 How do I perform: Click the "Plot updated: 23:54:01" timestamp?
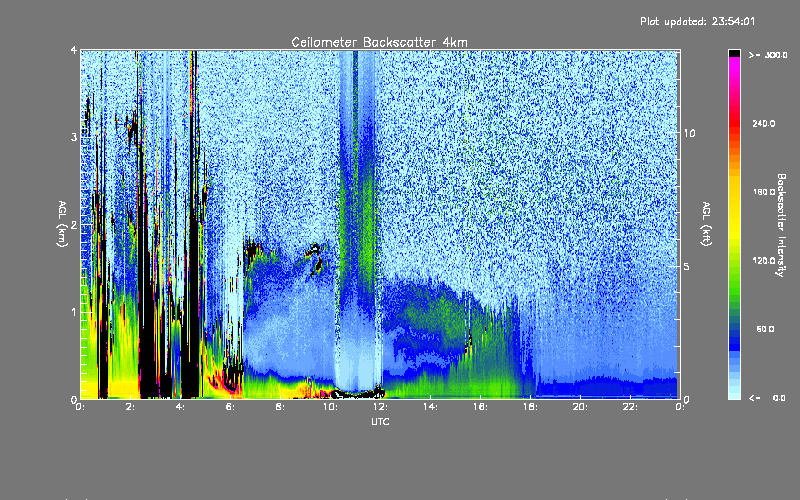(697, 21)
